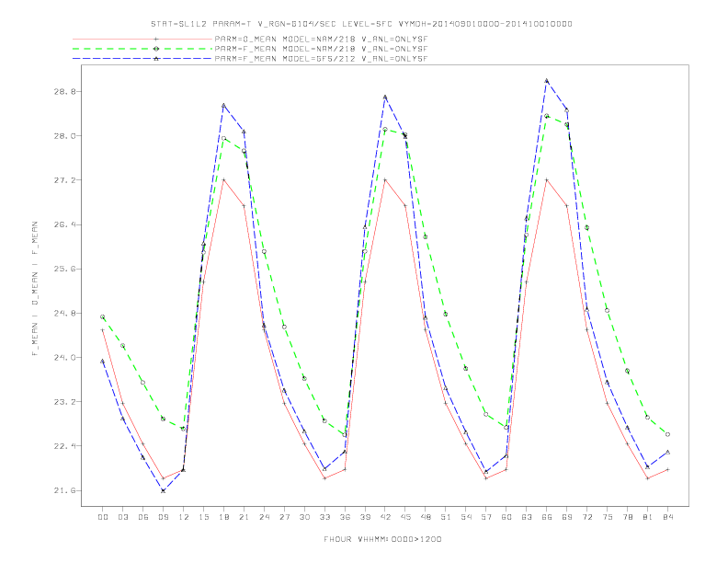Click the blue GFS triangle peak at hour 66
728x563 pixels.
click(547, 81)
